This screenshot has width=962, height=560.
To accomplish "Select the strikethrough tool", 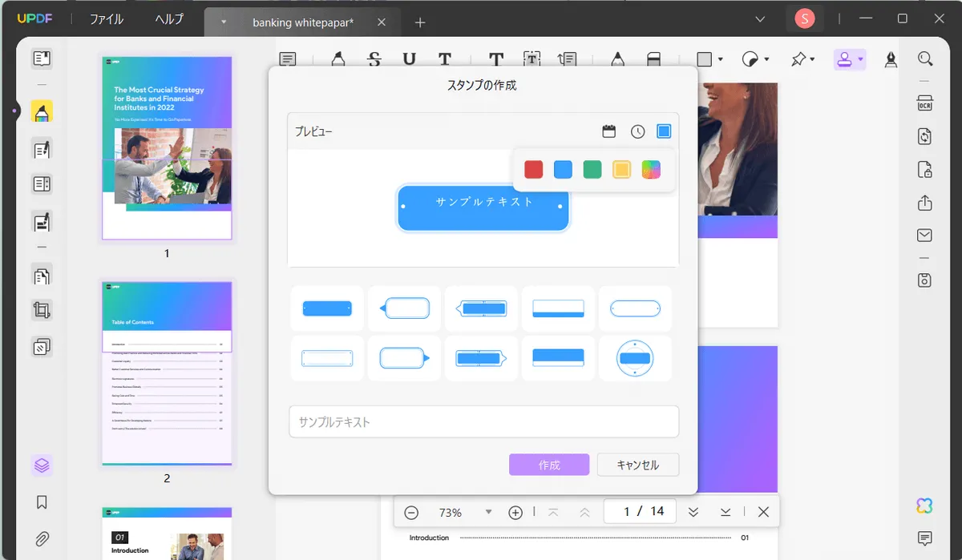I will tap(374, 59).
